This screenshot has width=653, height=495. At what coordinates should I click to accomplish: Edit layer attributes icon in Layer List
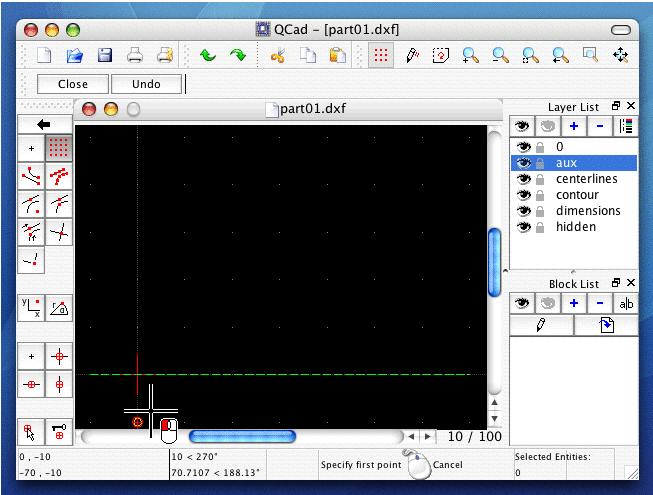tap(626, 126)
